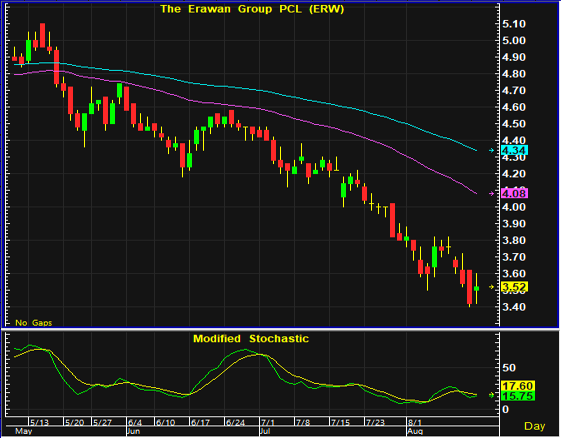Click the cyan 4.34 moving average label

pyautogui.click(x=515, y=150)
